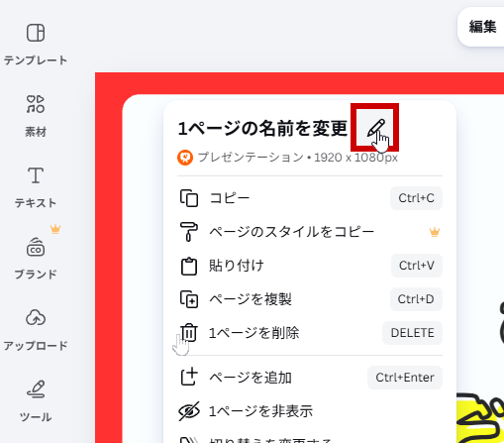This screenshot has height=443, width=504.
Task: Click the add page icon
Action: [x=189, y=377]
